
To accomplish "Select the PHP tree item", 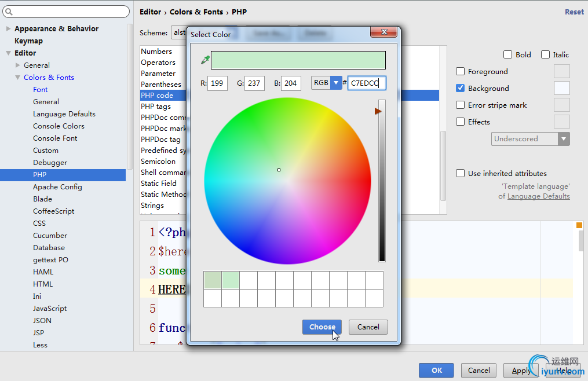I will (x=63, y=175).
